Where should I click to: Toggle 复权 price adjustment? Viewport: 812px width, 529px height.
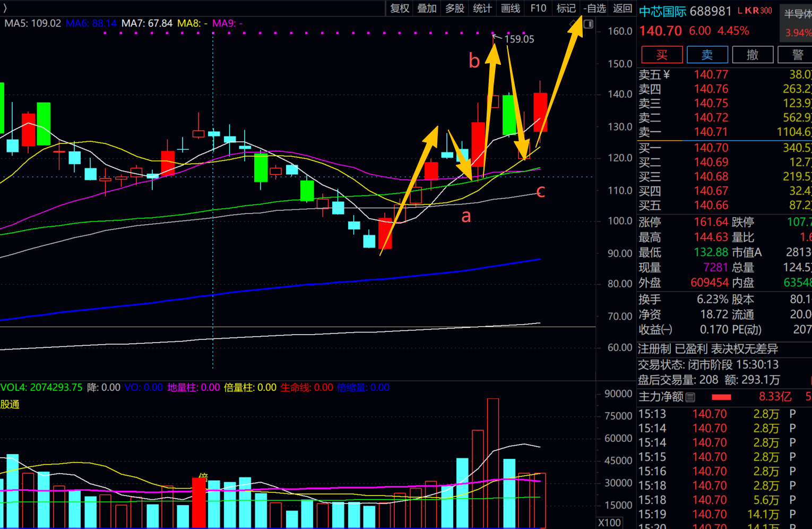400,8
